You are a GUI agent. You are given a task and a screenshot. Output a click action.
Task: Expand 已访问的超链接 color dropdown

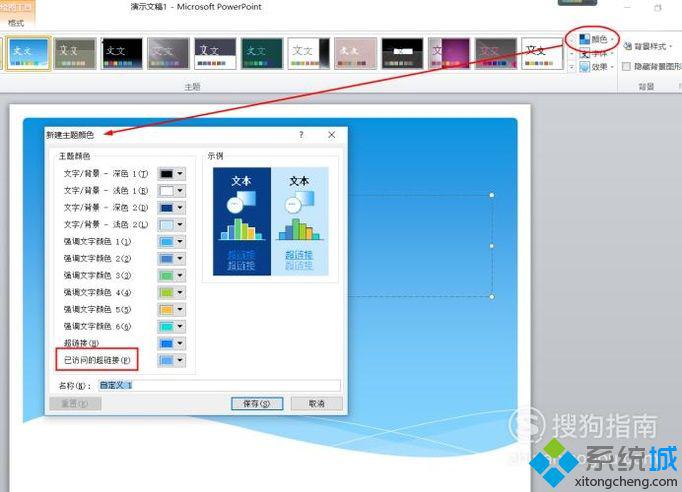coord(180,360)
